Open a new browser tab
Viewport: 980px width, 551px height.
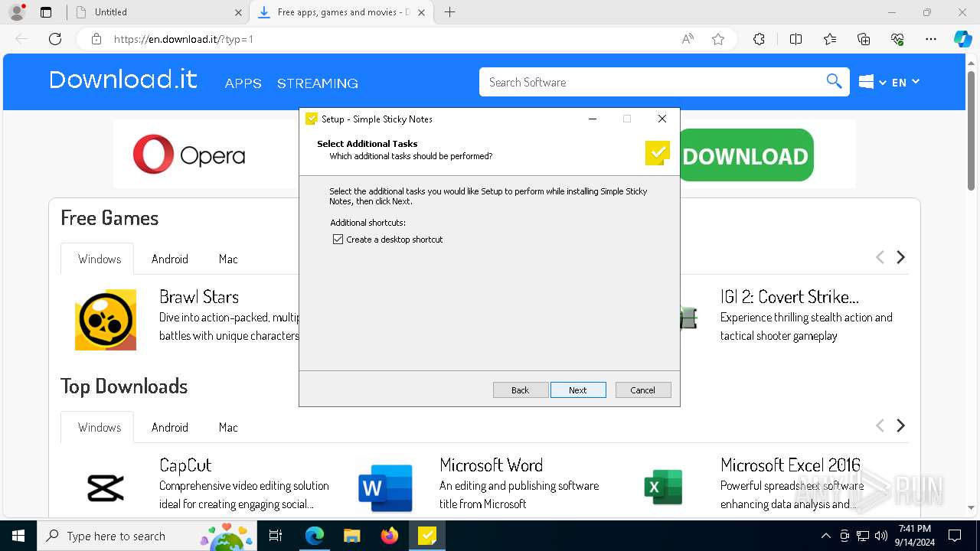pos(450,12)
